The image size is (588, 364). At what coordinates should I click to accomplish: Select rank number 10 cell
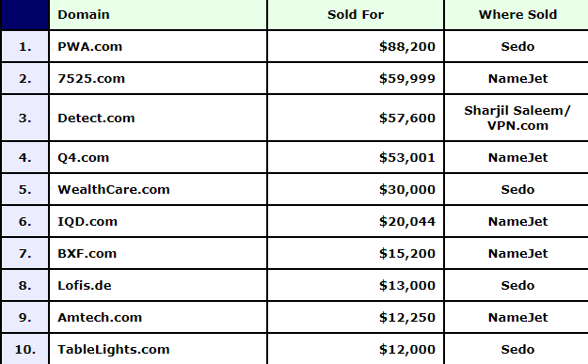pos(25,349)
